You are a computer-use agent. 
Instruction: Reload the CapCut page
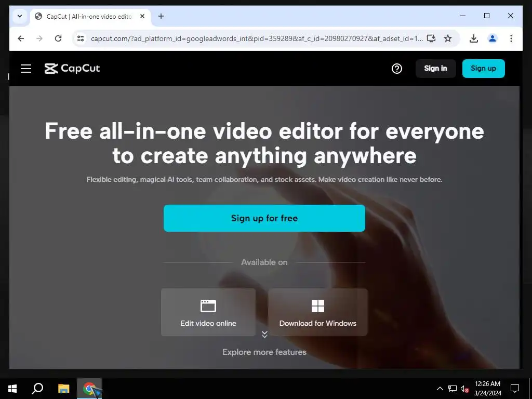pos(58,38)
